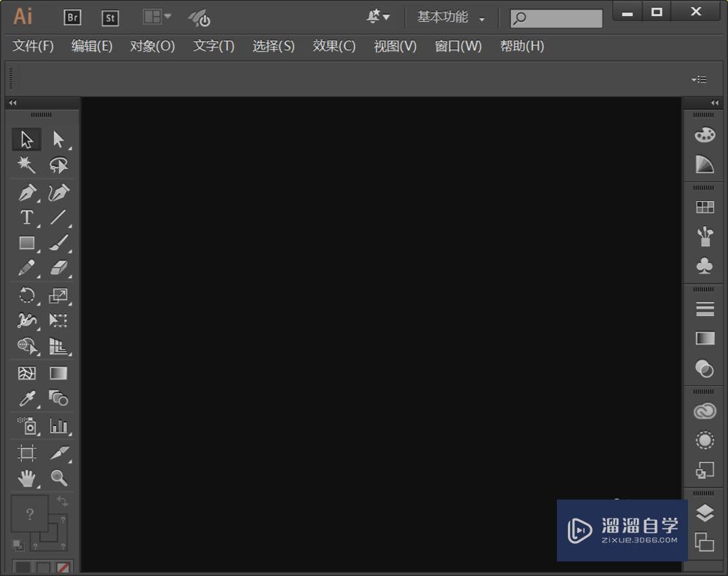Select the Rectangle tool

pyautogui.click(x=26, y=243)
